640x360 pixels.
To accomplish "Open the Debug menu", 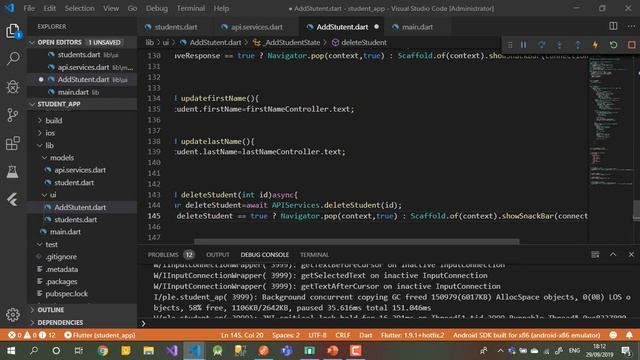I will click(x=157, y=8).
